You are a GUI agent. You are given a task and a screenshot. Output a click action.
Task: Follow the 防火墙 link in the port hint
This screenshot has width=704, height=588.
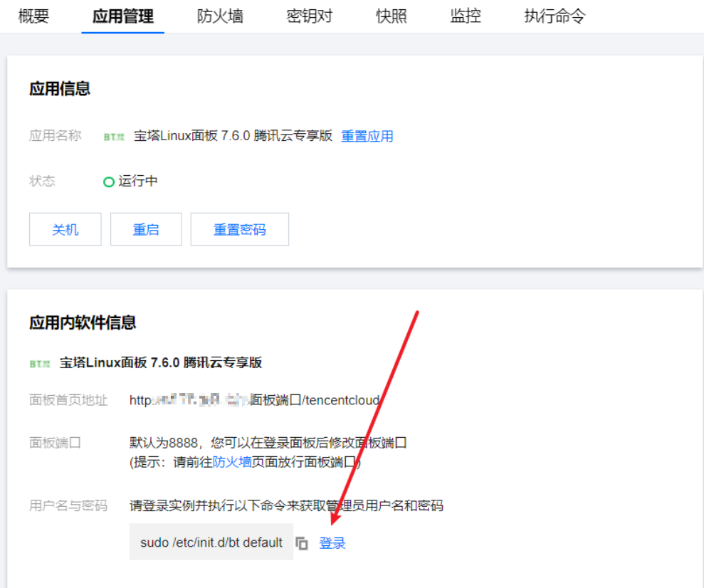tap(232, 462)
